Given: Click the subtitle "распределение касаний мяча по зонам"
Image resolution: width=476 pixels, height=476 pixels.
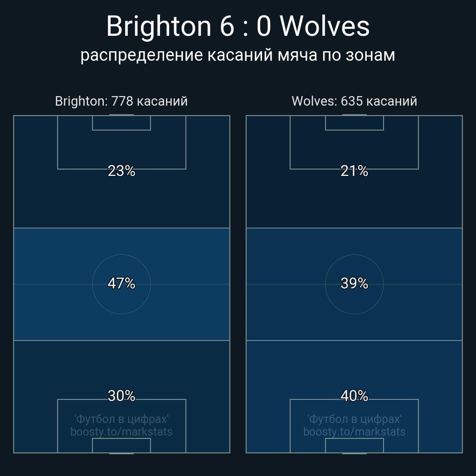Looking at the screenshot, I should pos(238,55).
